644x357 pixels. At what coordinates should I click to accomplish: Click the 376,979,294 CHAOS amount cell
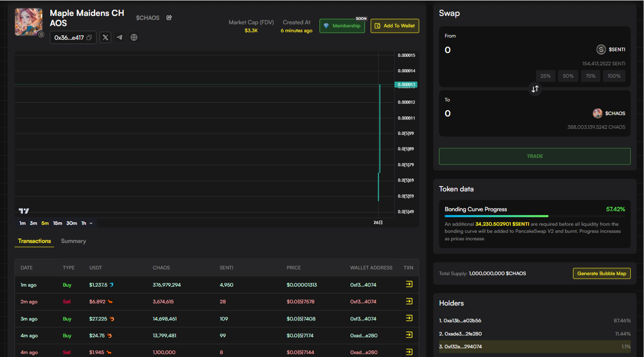click(167, 285)
